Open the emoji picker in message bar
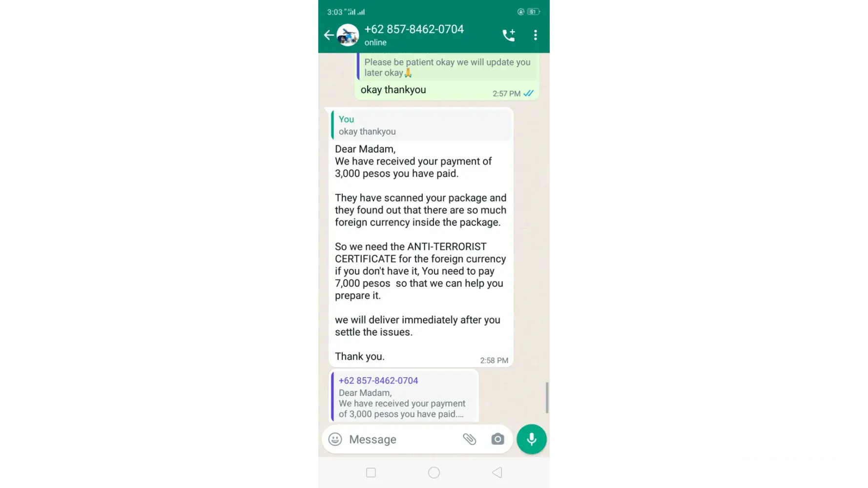The image size is (868, 488). tap(335, 439)
